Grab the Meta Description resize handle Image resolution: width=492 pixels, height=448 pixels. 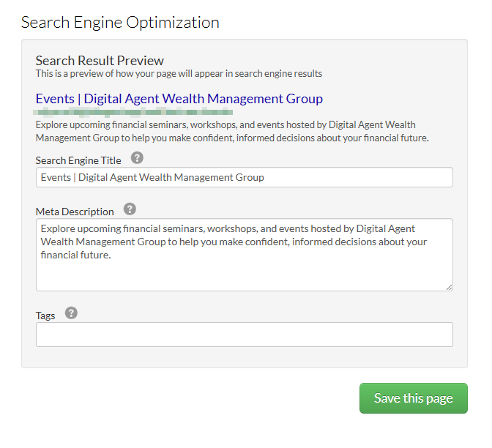tap(449, 287)
